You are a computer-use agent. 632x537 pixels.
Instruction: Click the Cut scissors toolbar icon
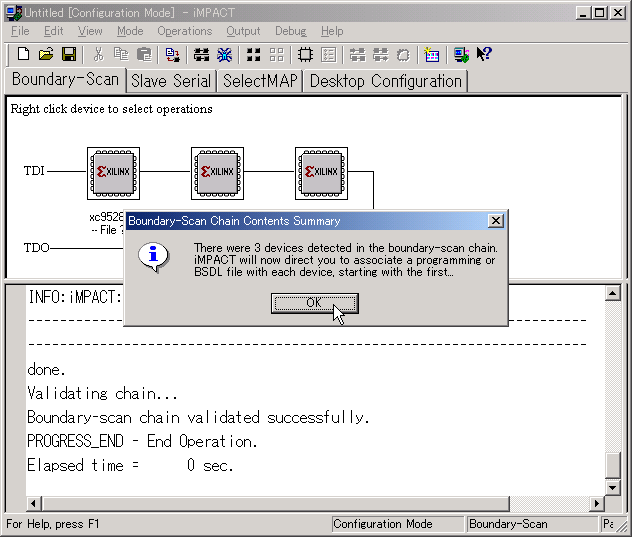(98, 54)
